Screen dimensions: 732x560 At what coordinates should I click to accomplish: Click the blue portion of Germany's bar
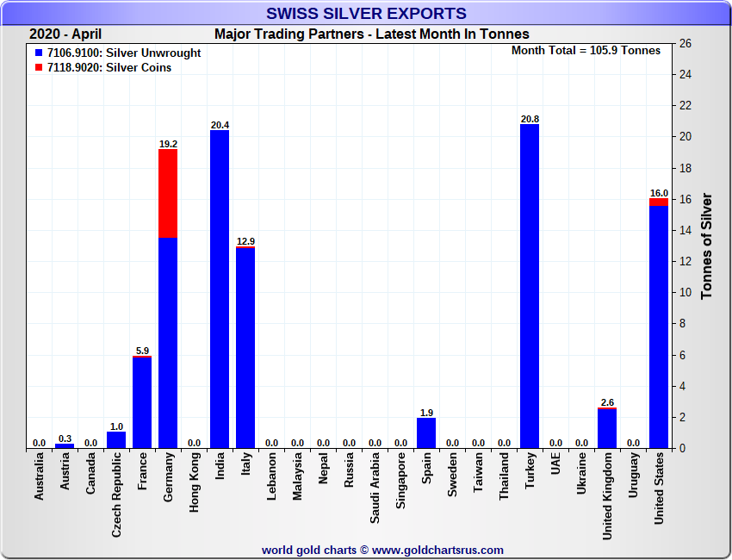coord(168,342)
